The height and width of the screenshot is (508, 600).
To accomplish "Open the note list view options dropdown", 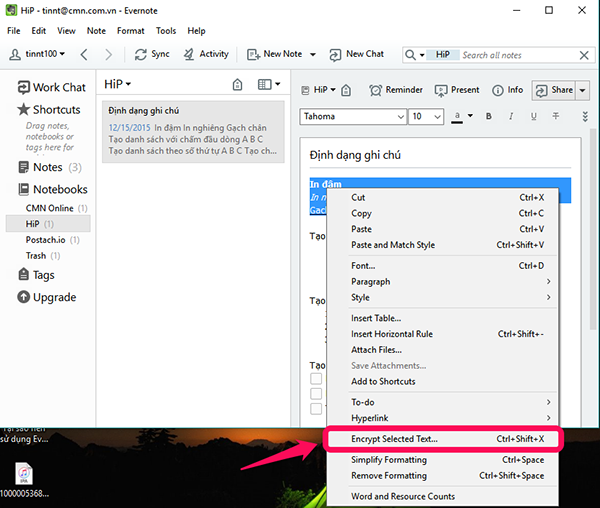I will pos(269,84).
